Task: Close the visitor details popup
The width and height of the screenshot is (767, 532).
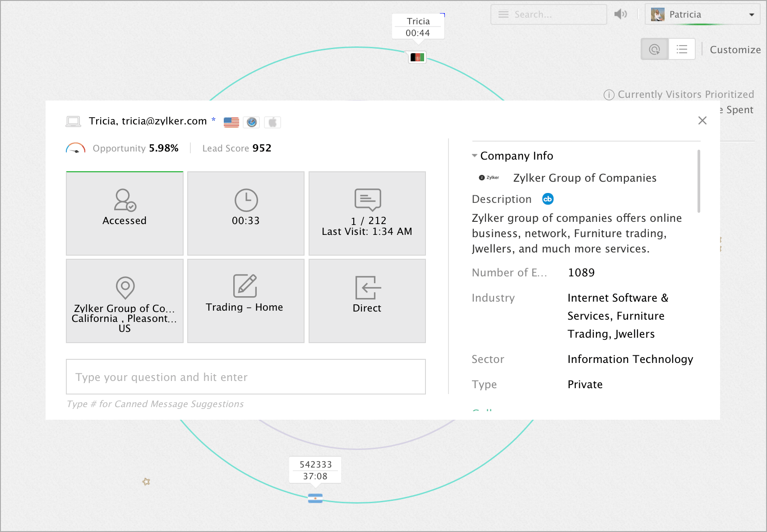Action: click(702, 120)
